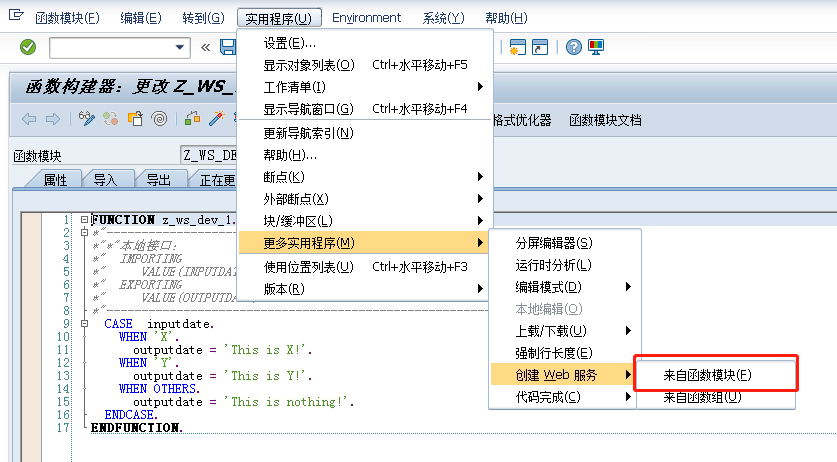Select 创建 Web 服务 submenu item
This screenshot has width=837, height=462.
pyautogui.click(x=564, y=375)
